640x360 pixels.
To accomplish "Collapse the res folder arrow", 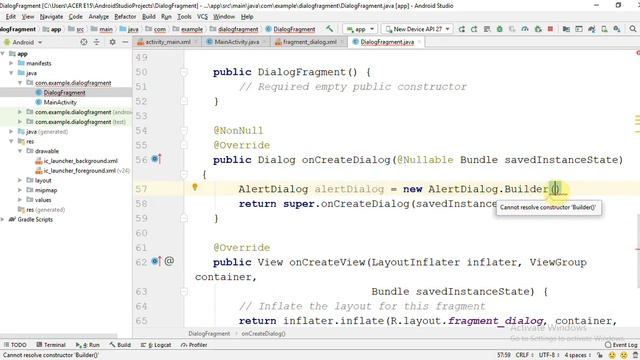I will click(11, 141).
